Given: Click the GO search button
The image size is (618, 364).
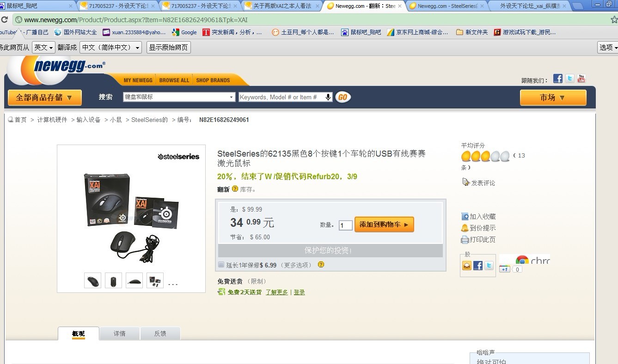Looking at the screenshot, I should pyautogui.click(x=343, y=97).
